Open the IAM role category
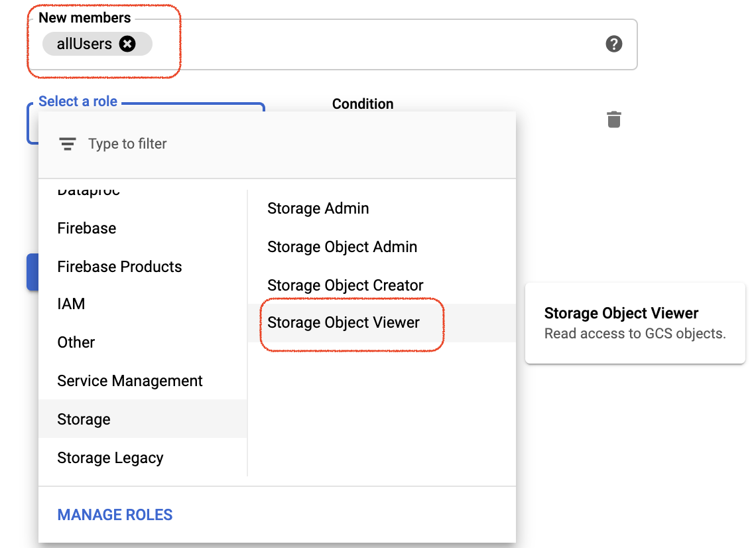The width and height of the screenshot is (756, 548). pyautogui.click(x=71, y=304)
